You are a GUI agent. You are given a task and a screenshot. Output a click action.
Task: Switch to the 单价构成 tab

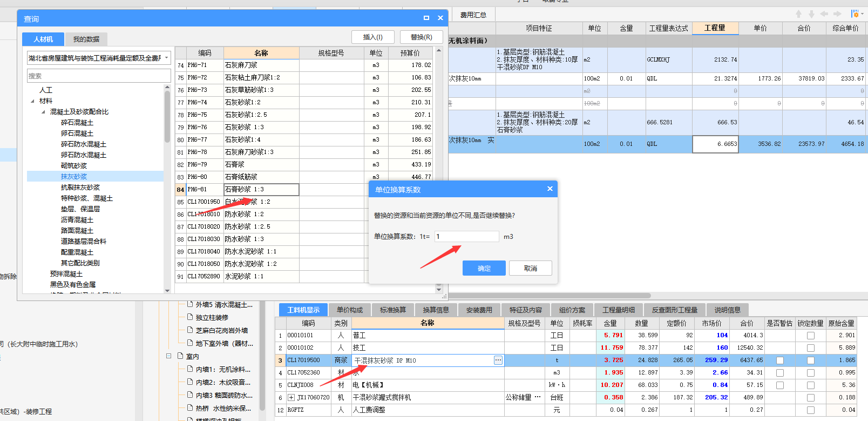(350, 310)
